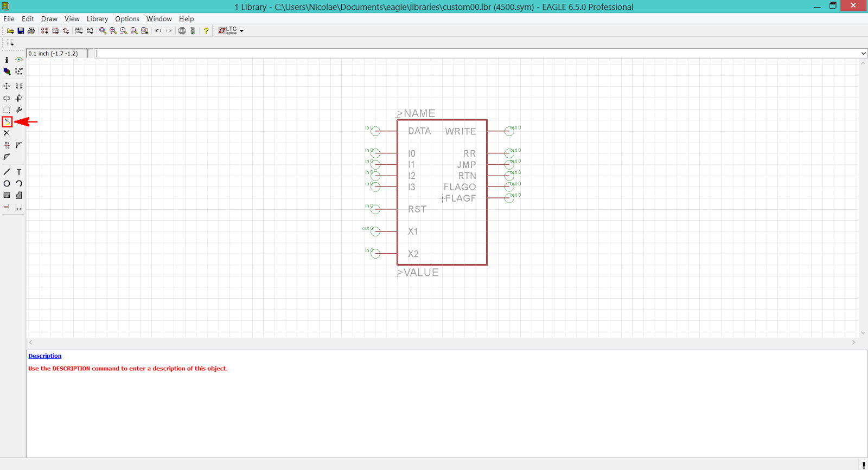Click the Stop command icon
The height and width of the screenshot is (470, 868).
point(182,31)
